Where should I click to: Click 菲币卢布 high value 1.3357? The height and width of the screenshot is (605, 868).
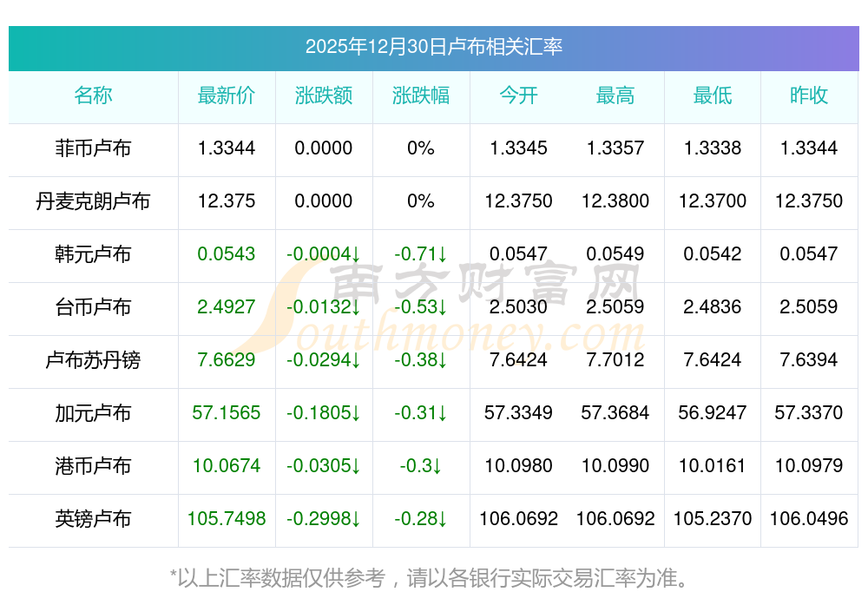pos(615,148)
